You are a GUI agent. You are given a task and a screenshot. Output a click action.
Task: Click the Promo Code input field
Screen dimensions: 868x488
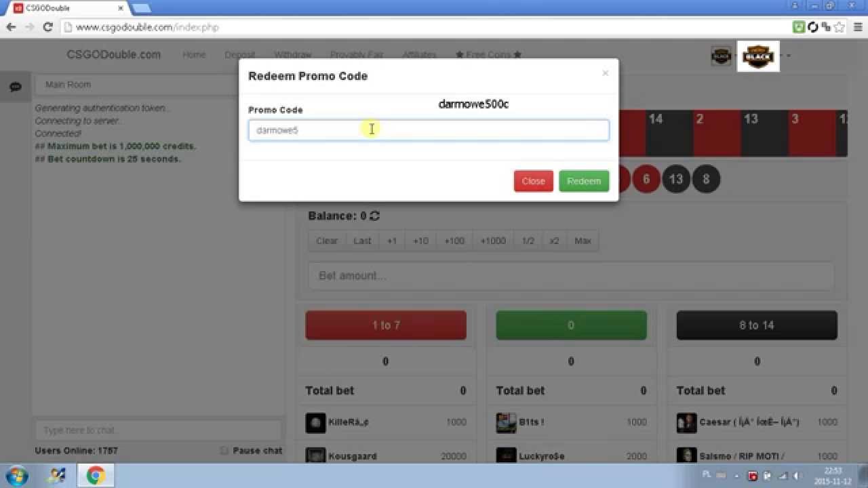click(x=429, y=130)
